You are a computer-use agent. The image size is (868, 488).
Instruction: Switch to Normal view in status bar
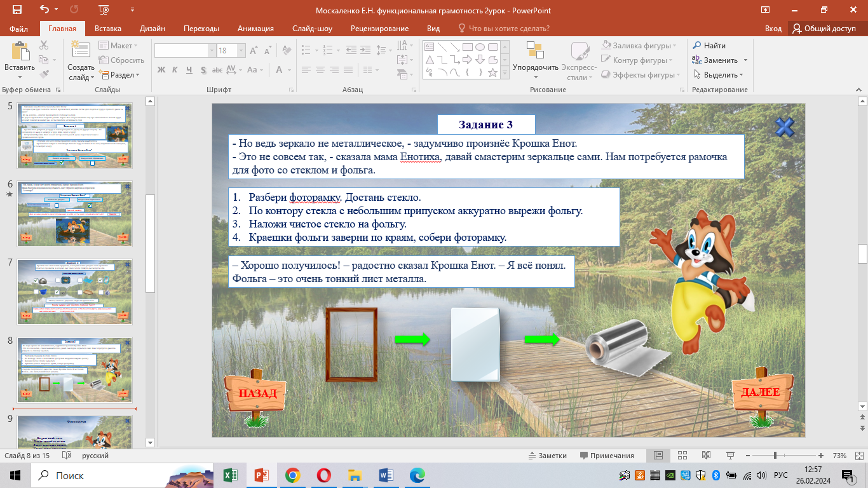(x=658, y=456)
